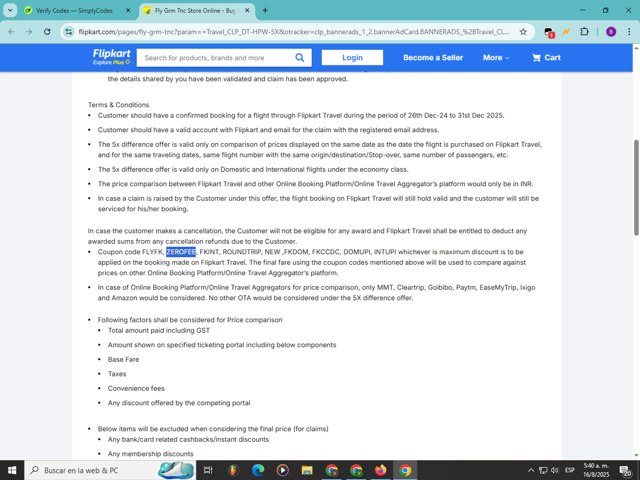
Task: Click the Convenience fees list item
Action: [x=136, y=388]
